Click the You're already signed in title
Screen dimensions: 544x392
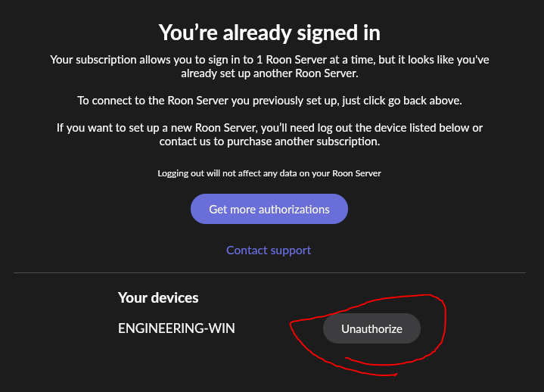tap(269, 33)
